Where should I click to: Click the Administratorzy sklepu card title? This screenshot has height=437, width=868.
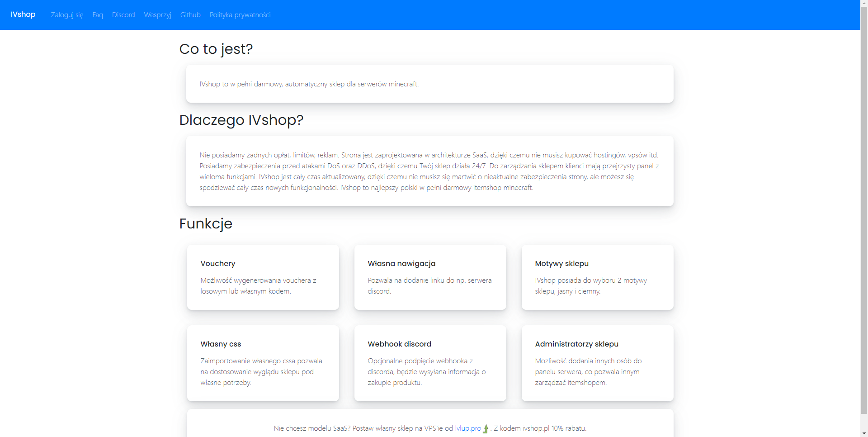point(576,344)
